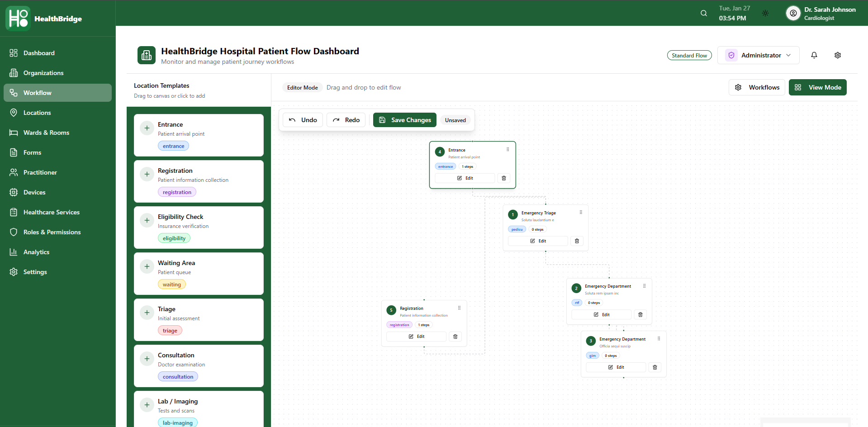
Task: Click the Redo button
Action: (x=346, y=120)
